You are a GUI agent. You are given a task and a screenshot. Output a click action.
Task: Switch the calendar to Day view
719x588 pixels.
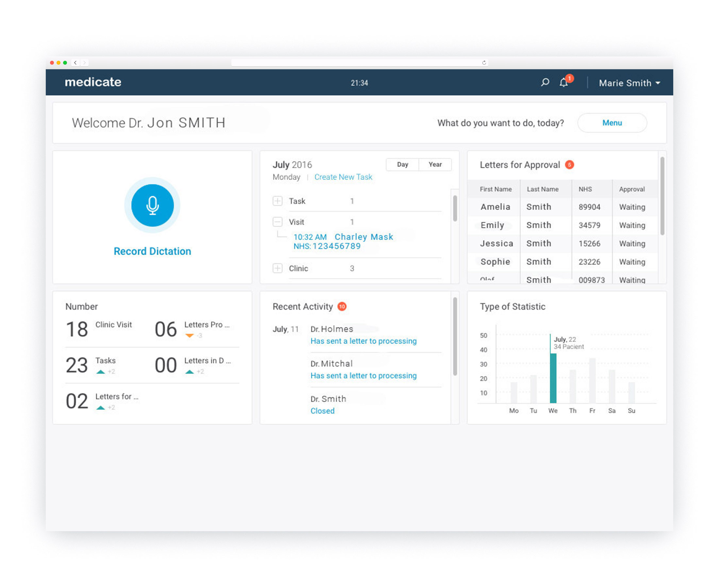click(x=402, y=165)
